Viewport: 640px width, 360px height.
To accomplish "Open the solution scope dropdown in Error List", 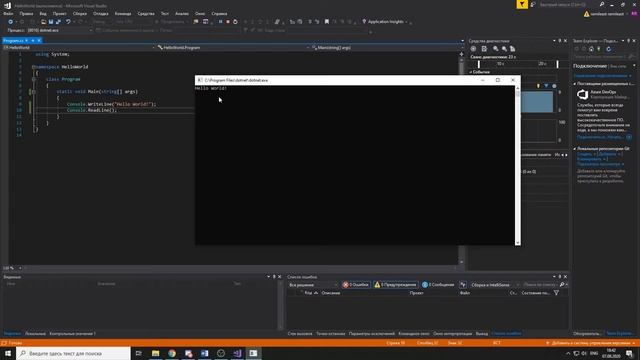I will click(x=313, y=285).
